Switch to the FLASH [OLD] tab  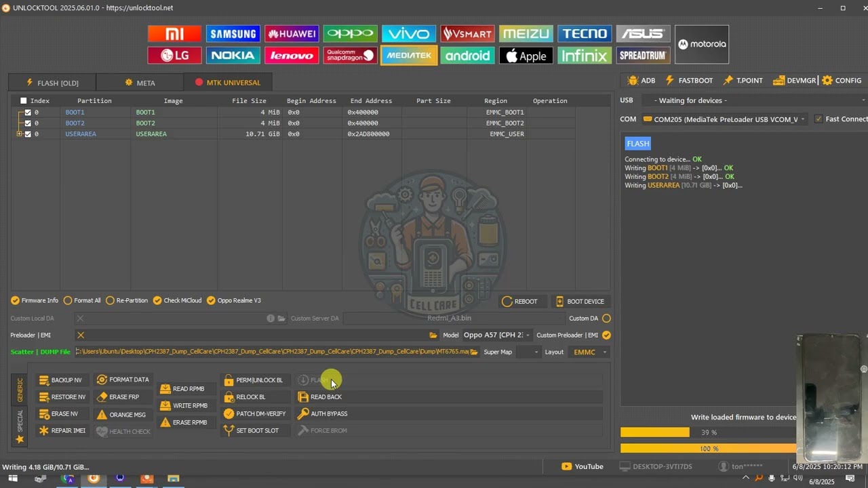point(52,83)
